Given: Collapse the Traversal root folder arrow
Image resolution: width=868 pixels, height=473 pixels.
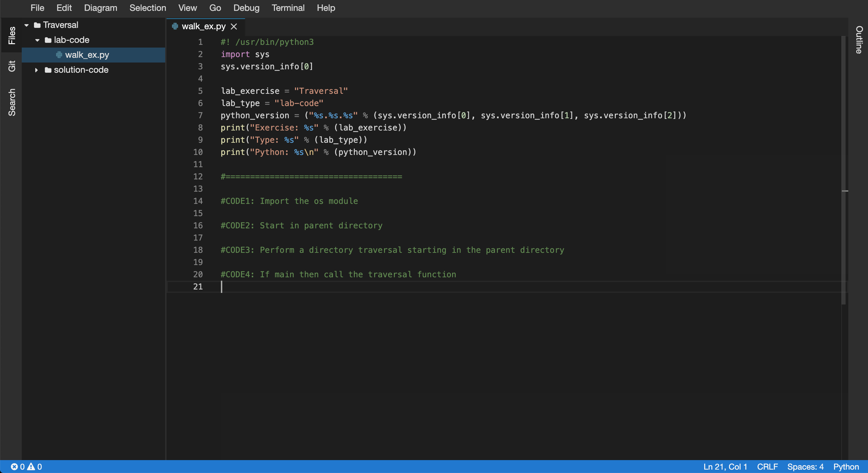Looking at the screenshot, I should [27, 25].
